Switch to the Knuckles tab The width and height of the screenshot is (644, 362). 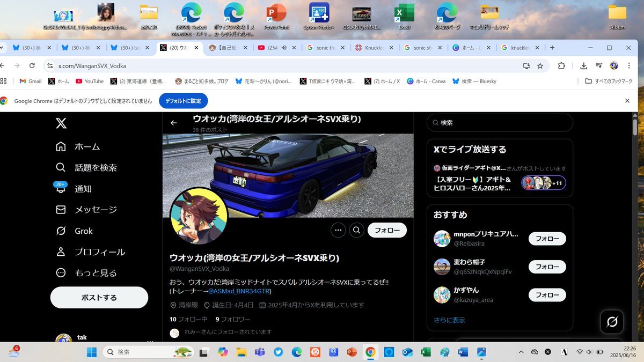[x=373, y=48]
